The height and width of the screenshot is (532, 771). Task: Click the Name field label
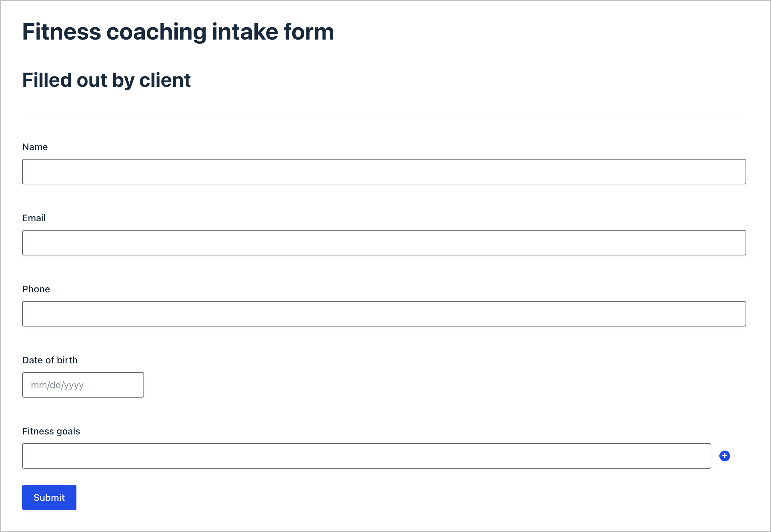tap(35, 147)
